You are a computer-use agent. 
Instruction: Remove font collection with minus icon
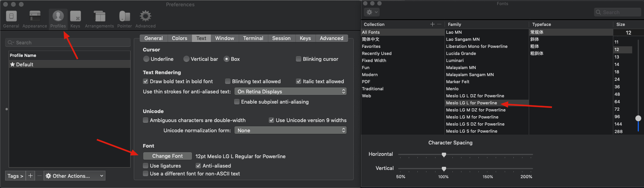pos(439,24)
